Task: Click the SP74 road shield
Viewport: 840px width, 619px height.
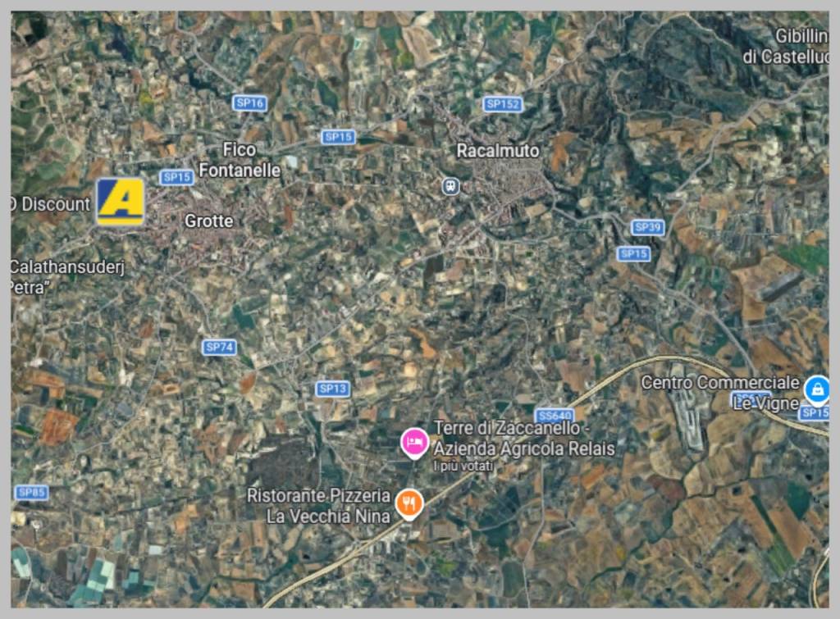Action: coord(219,347)
